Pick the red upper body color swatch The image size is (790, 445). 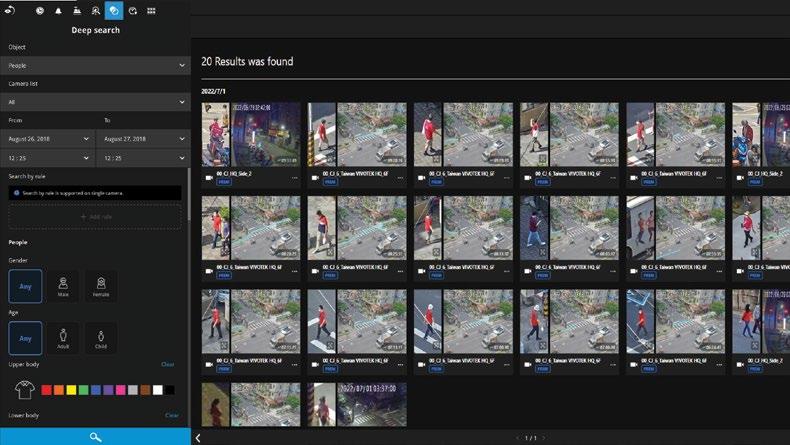(46, 390)
